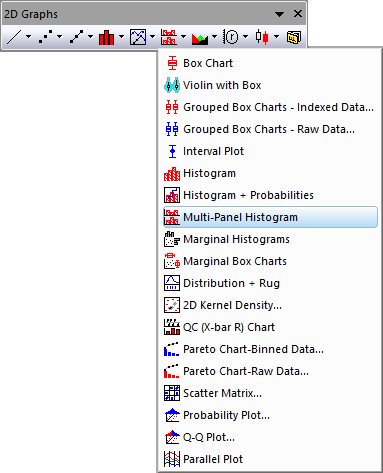Choose Distribution + Rug
Viewport: 383px width, 473px height.
coord(270,283)
